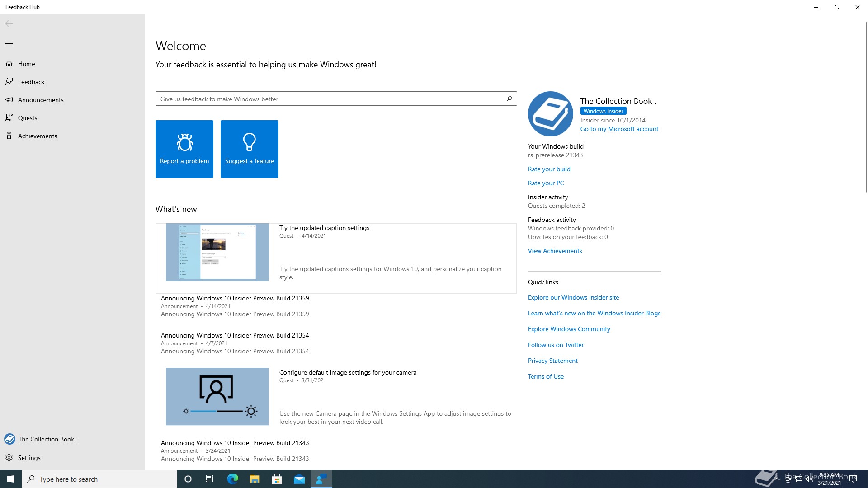
Task: Open the caption settings quest thumbnail
Action: (x=217, y=252)
